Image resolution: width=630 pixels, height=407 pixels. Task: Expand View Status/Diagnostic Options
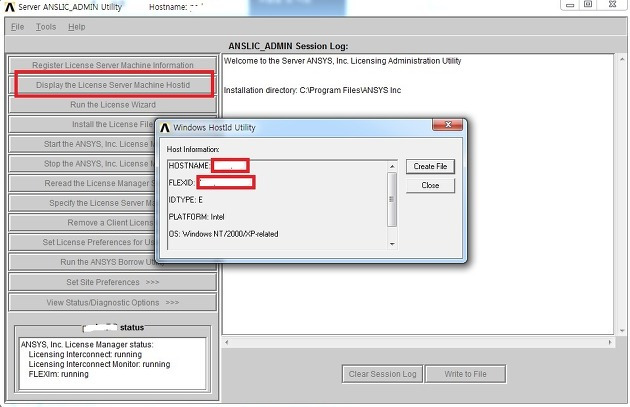pyautogui.click(x=112, y=302)
